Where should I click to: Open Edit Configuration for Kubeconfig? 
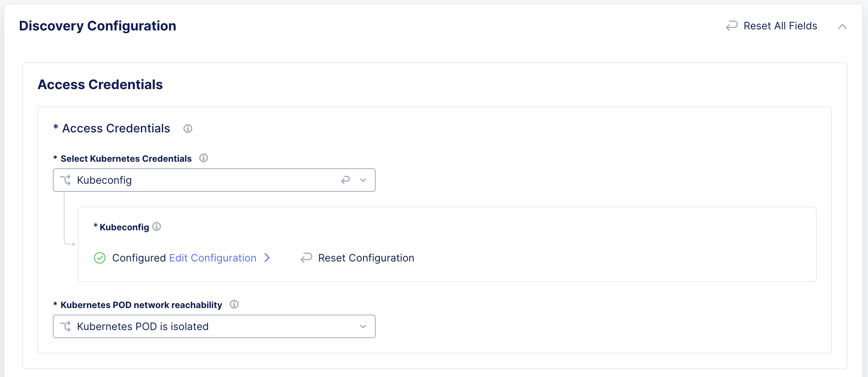pos(213,258)
